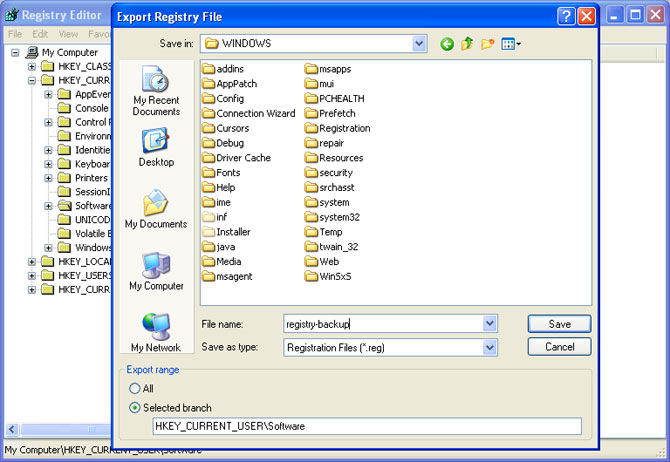Expand the Save in location dropdown
The image size is (670, 462).
419,44
